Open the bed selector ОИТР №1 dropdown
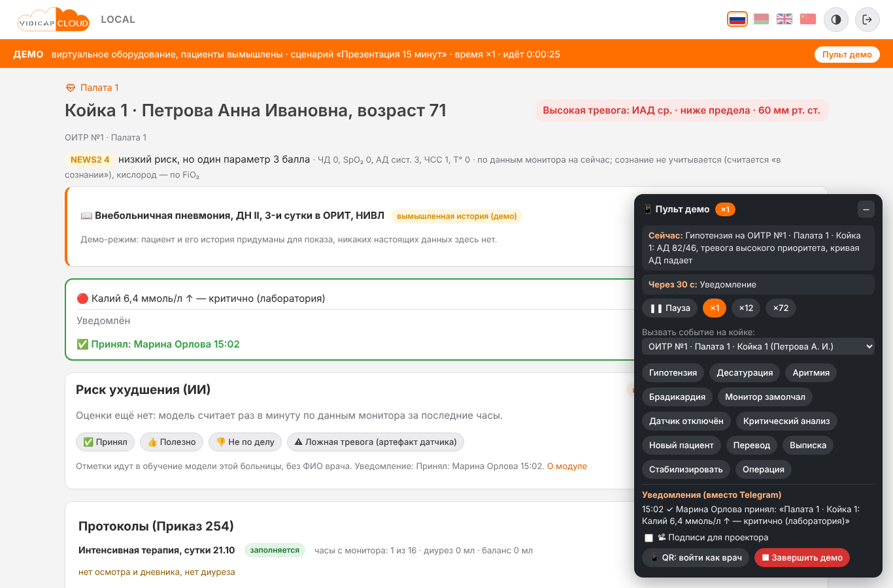 (x=758, y=346)
